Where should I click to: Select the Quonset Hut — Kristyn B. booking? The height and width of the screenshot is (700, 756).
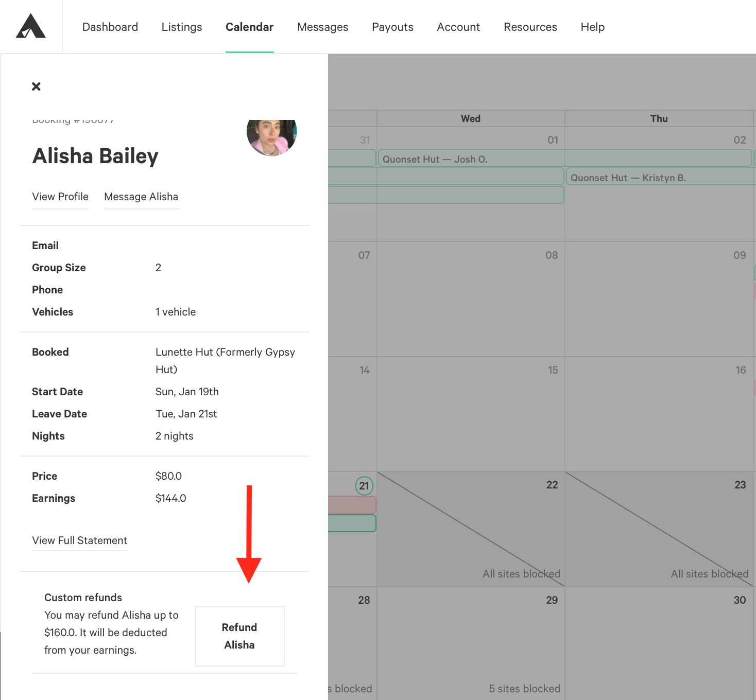coord(661,177)
